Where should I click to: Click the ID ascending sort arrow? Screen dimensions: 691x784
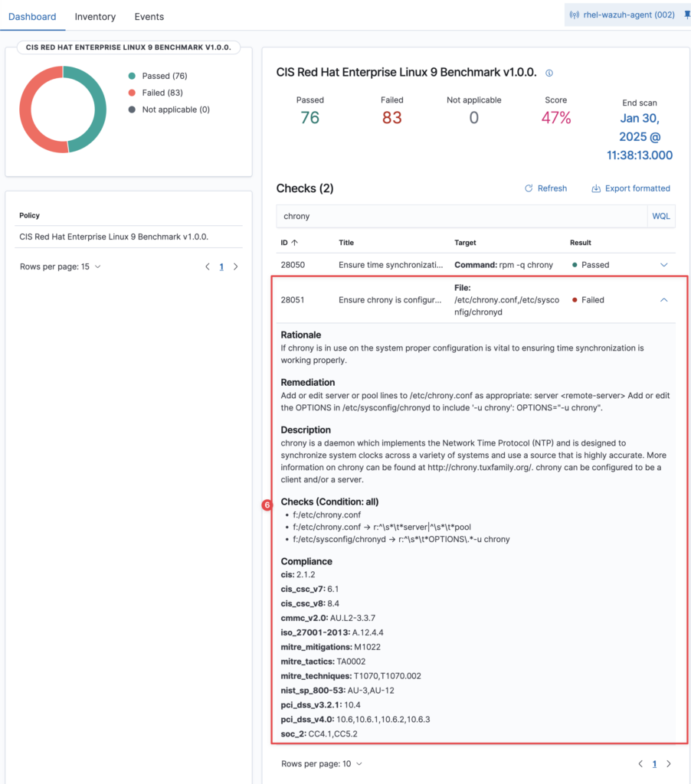(295, 243)
